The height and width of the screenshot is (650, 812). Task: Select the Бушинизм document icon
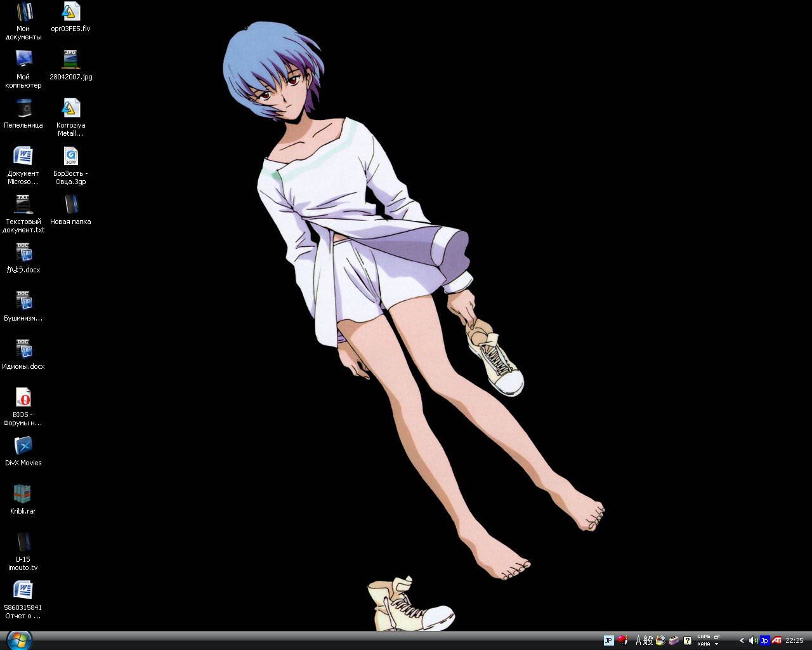click(x=23, y=306)
